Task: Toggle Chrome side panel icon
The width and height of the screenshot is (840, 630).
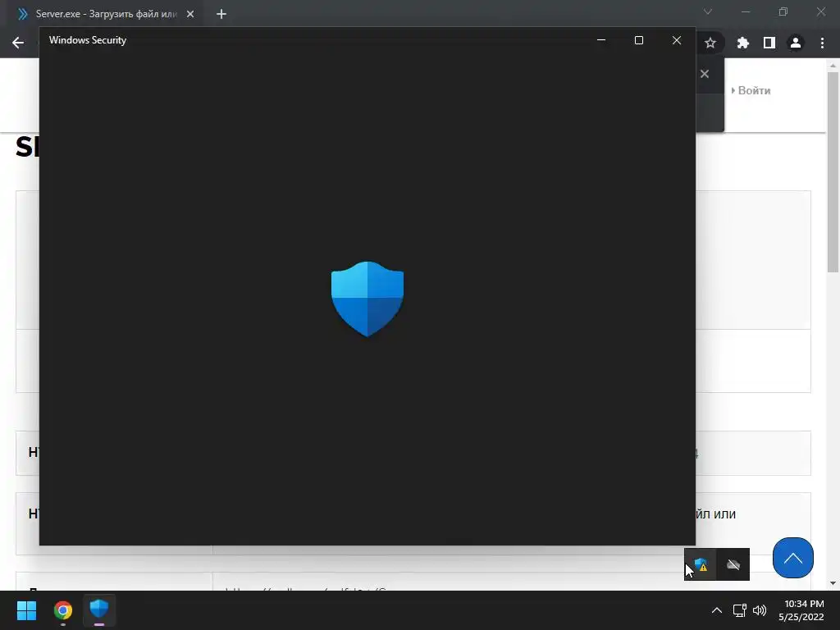Action: coord(769,43)
